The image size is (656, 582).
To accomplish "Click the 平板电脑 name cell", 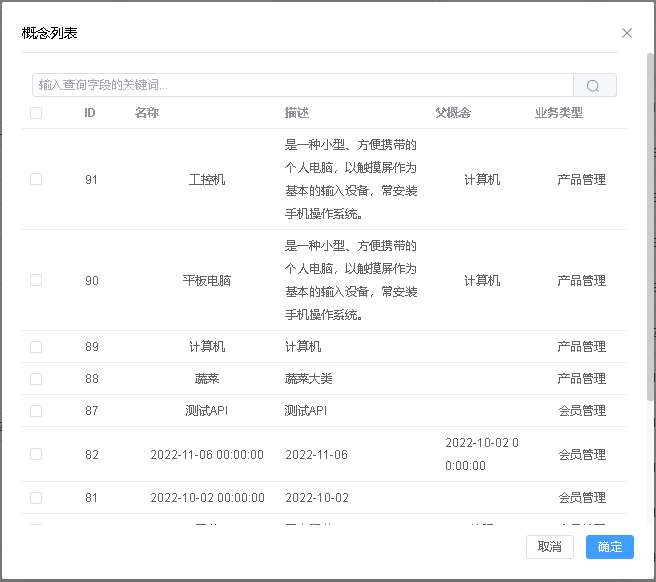I will (x=207, y=281).
